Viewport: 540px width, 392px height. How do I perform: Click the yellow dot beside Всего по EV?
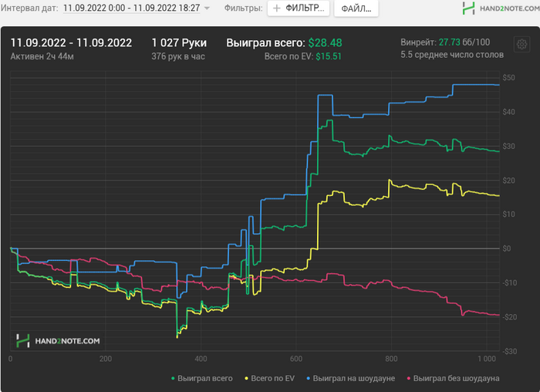246,379
